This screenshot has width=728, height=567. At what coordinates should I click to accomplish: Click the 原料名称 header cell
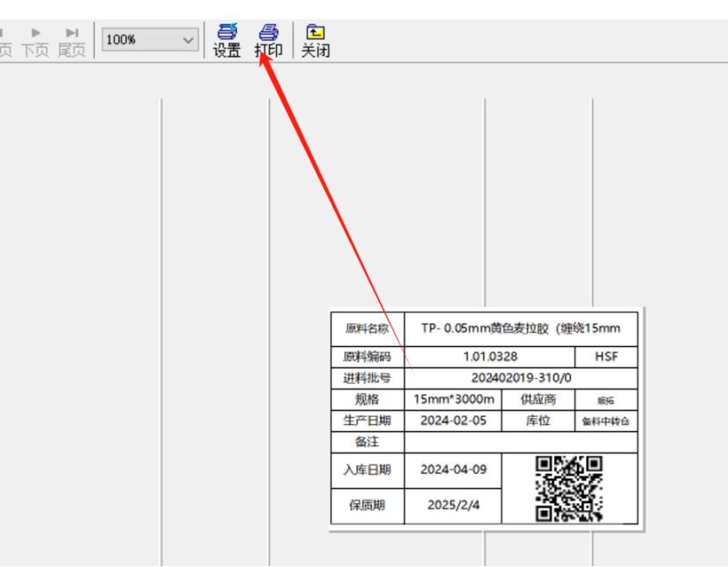click(x=368, y=329)
